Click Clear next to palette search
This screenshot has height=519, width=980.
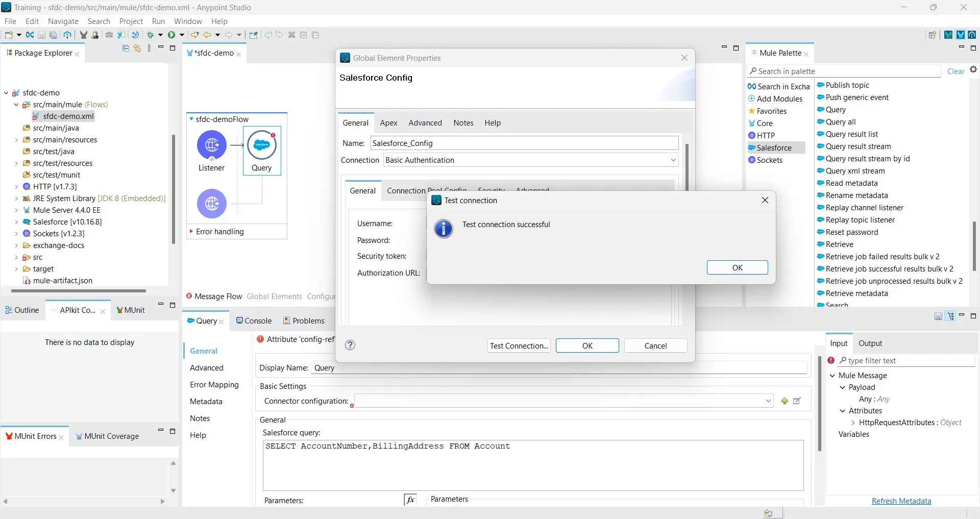(x=955, y=71)
